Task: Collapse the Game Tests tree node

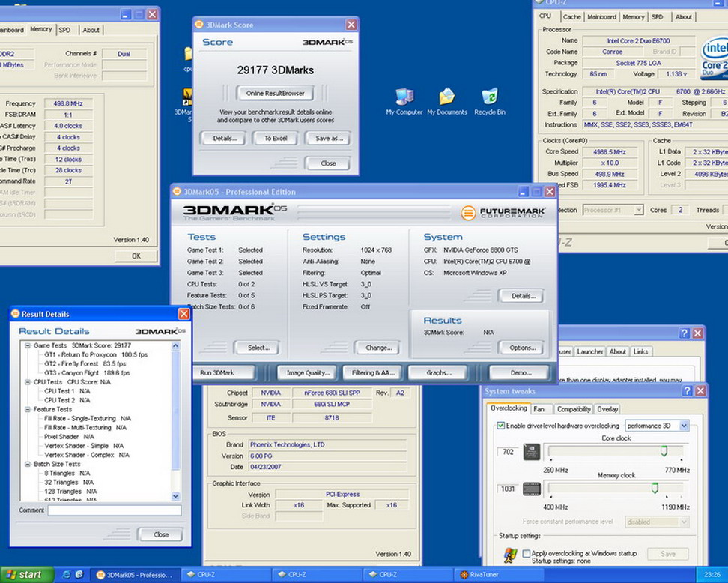Action: point(28,345)
